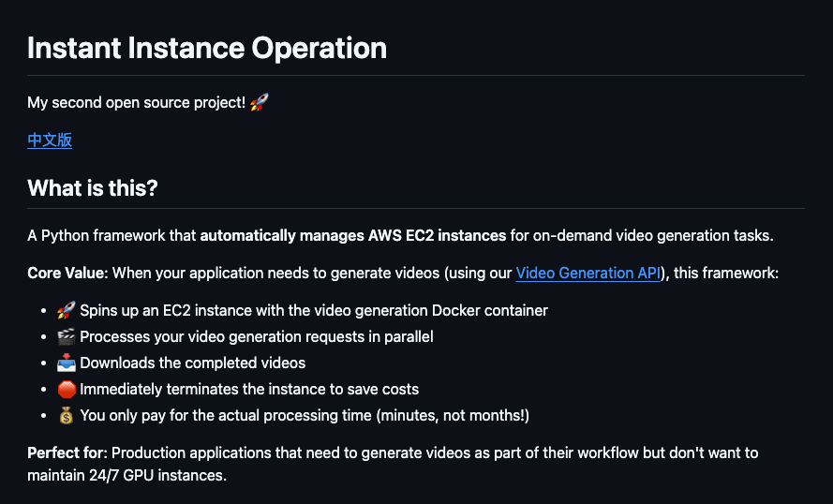The width and height of the screenshot is (833, 504).
Task: Click the rocket emoji after 'open source project!'
Action: pos(260,102)
